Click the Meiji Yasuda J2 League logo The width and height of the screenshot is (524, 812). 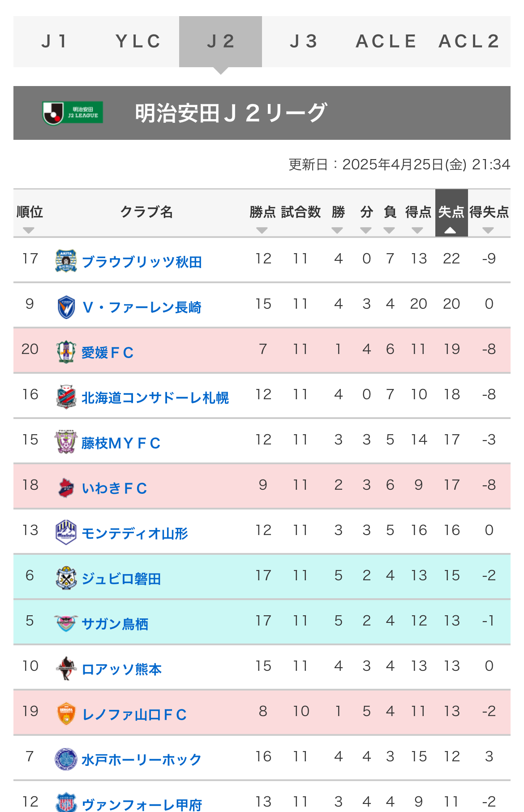point(73,113)
